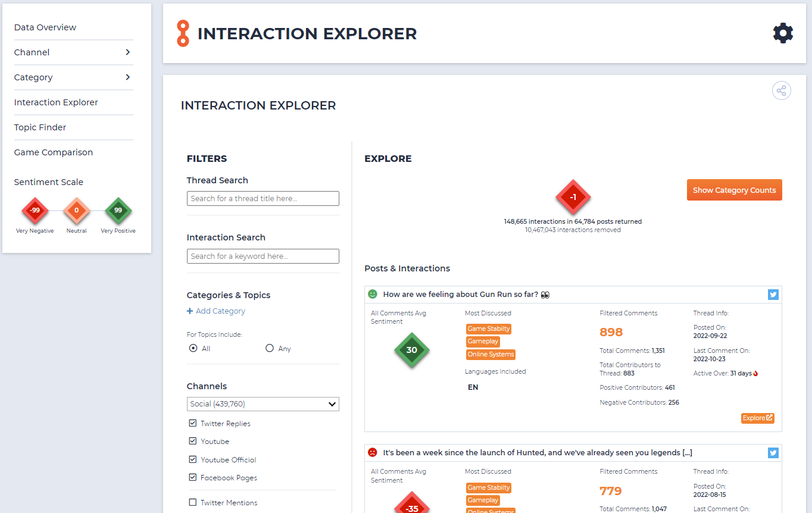This screenshot has height=513, width=812.
Task: Open settings via the gear icon
Action: (x=783, y=33)
